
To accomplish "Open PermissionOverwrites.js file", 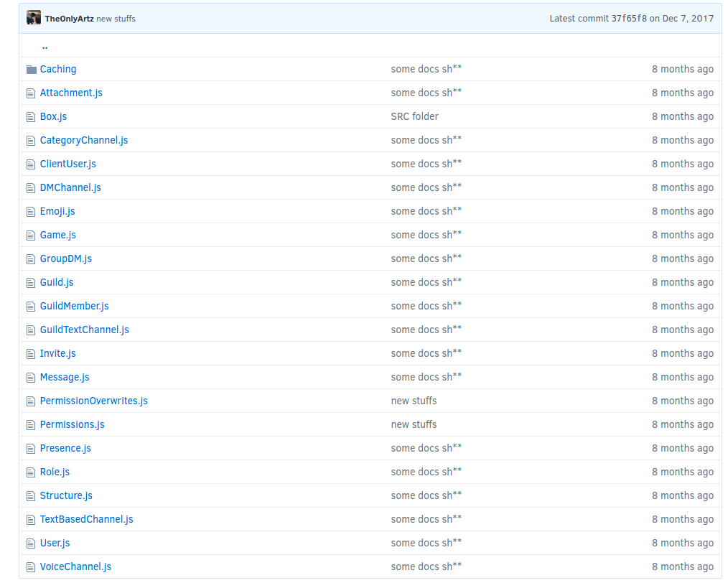I will pos(94,401).
